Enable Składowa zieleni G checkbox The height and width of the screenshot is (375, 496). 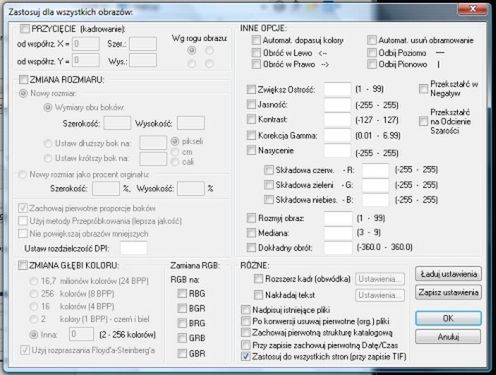(269, 185)
